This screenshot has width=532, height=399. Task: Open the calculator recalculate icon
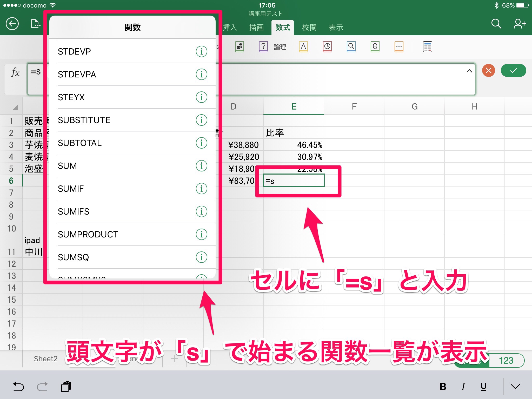coord(427,47)
